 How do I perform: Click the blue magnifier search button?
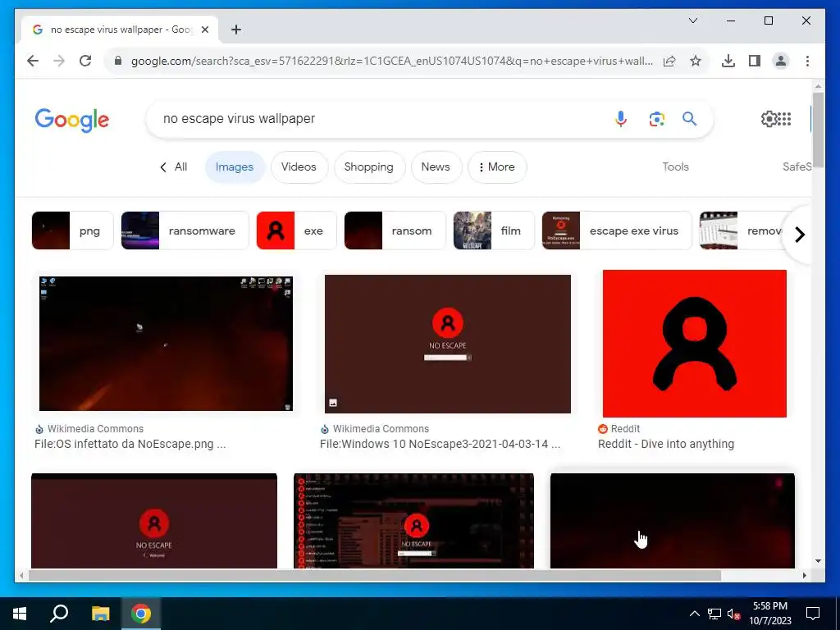689,118
